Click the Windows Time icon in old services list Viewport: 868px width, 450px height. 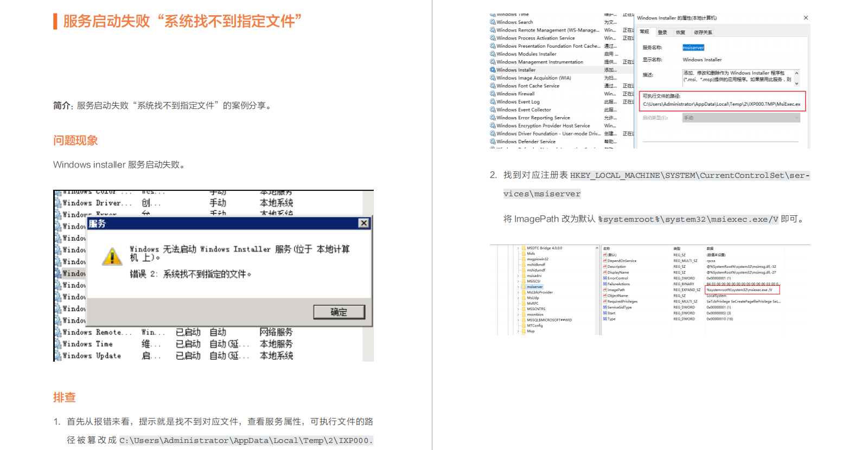(x=58, y=344)
